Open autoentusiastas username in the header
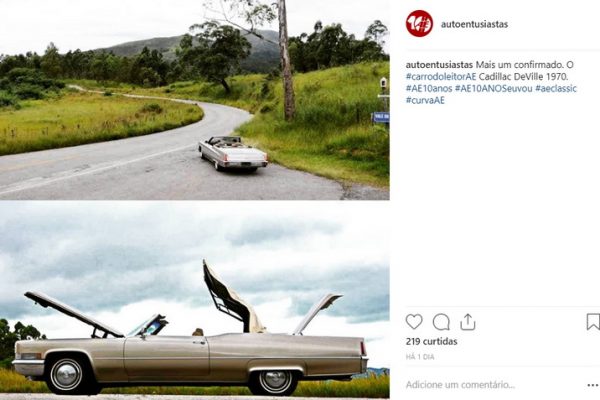The width and height of the screenshot is (600, 400). (x=474, y=24)
